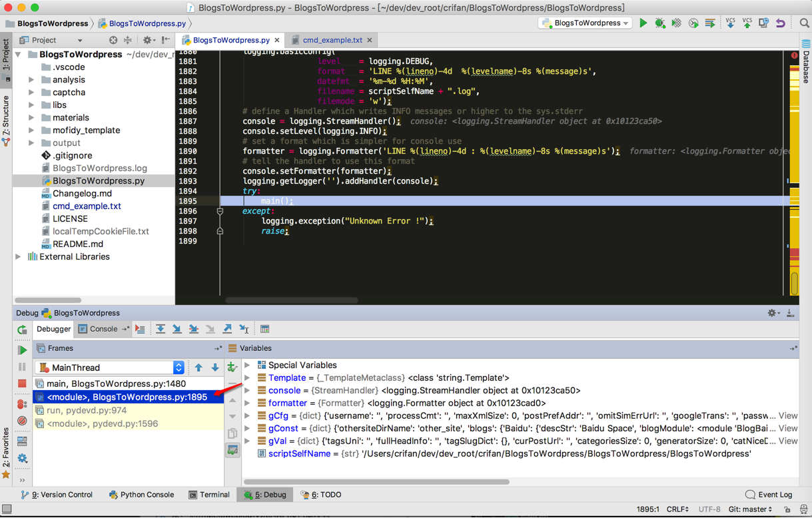Open Evaluate Expression calculator icon
This screenshot has width=812, height=518.
click(264, 329)
